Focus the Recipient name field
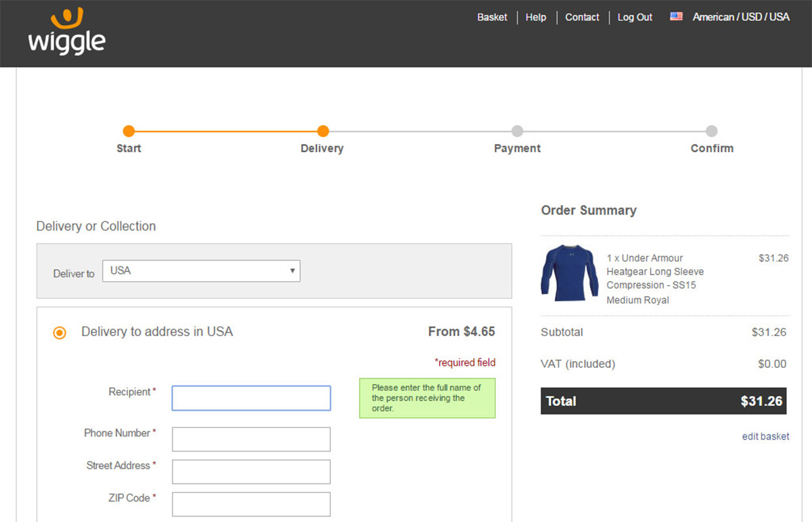The image size is (812, 522). click(251, 398)
